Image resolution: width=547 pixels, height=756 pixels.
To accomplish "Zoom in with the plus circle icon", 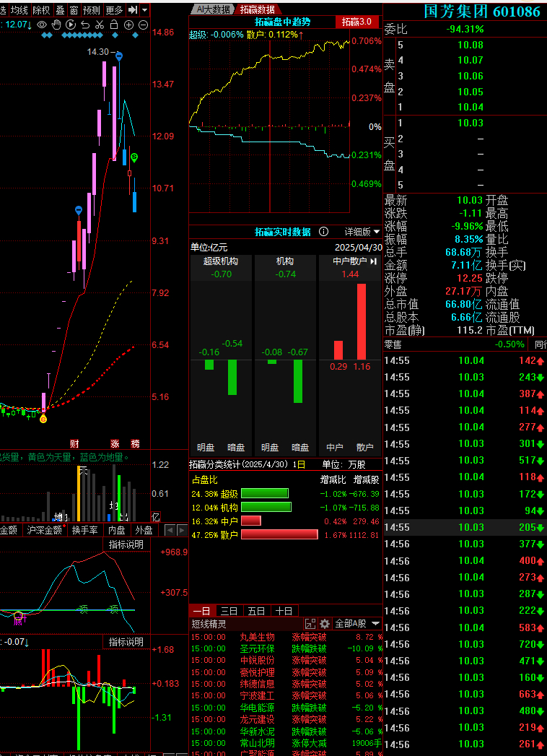I will [128, 25].
